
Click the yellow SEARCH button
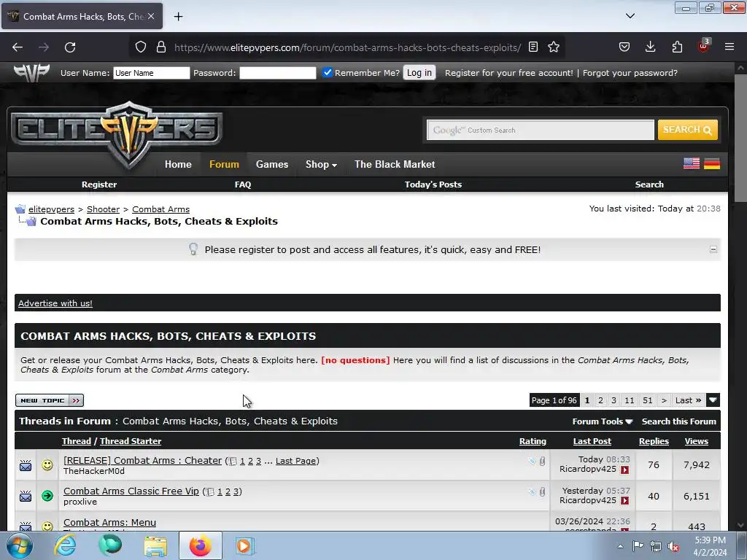687,130
